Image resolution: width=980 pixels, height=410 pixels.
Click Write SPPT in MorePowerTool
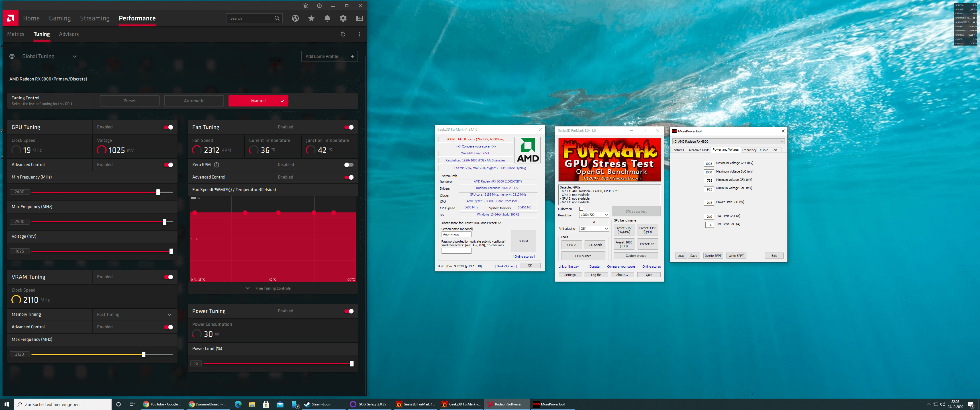tap(736, 256)
